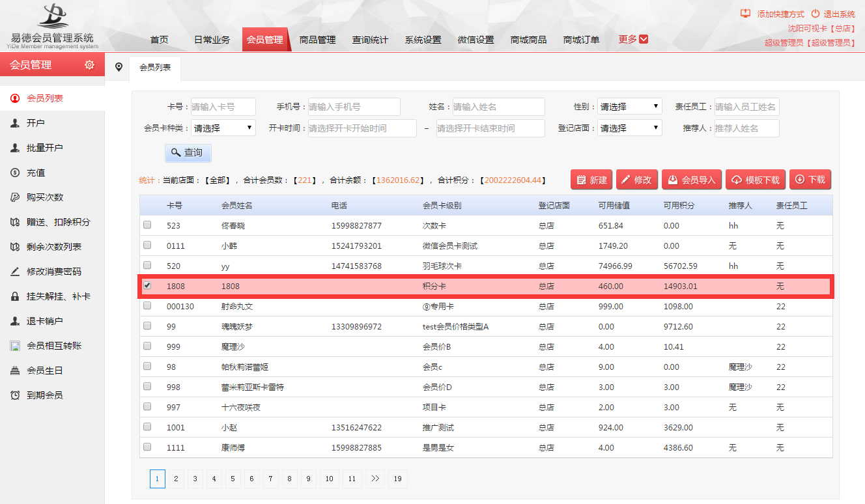Click the 充值 coin icon in sidebar

pyautogui.click(x=15, y=173)
